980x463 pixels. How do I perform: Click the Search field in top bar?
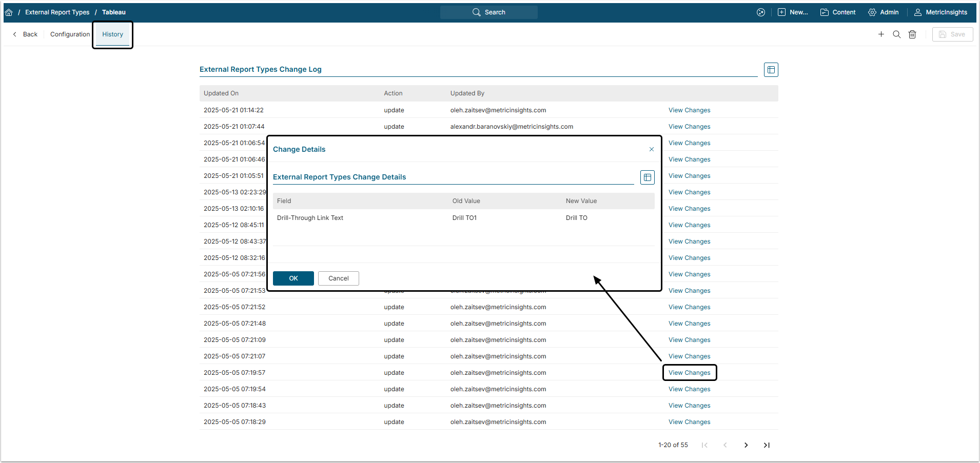tap(489, 12)
